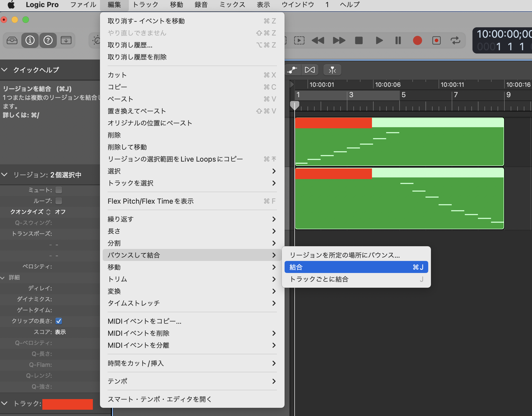The height and width of the screenshot is (416, 532).
Task: Click the red track color swatch
Action: click(67, 404)
